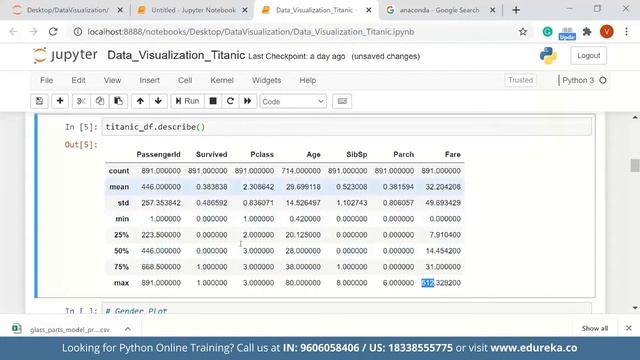The height and width of the screenshot is (360, 640).
Task: Click the Age column header
Action: coord(313,155)
